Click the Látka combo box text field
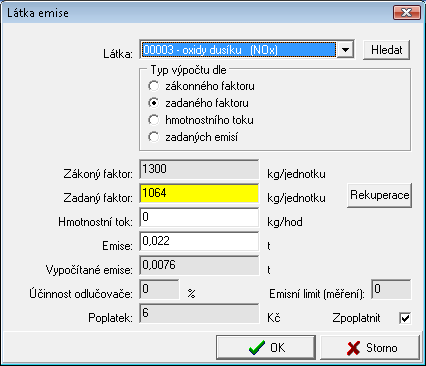Screen dimensions: 426x366 point(239,50)
